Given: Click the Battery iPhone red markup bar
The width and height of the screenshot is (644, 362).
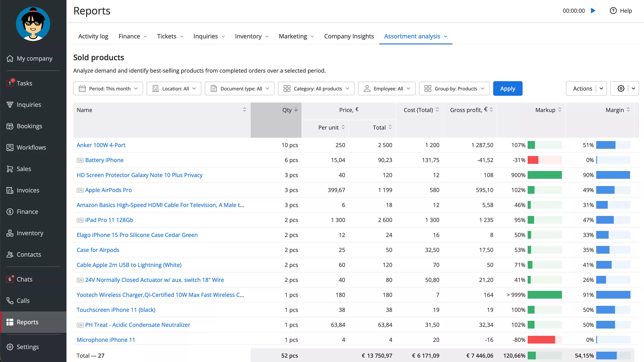Looking at the screenshot, I should [533, 160].
